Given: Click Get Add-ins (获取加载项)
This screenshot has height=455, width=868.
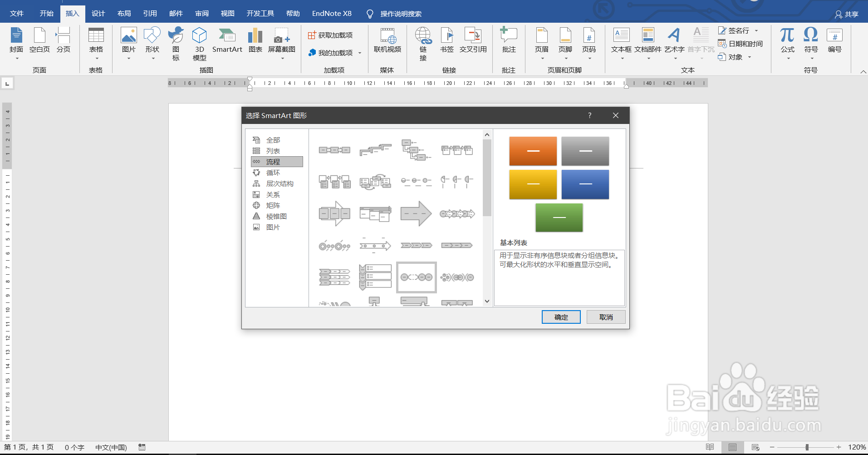Looking at the screenshot, I should 330,35.
